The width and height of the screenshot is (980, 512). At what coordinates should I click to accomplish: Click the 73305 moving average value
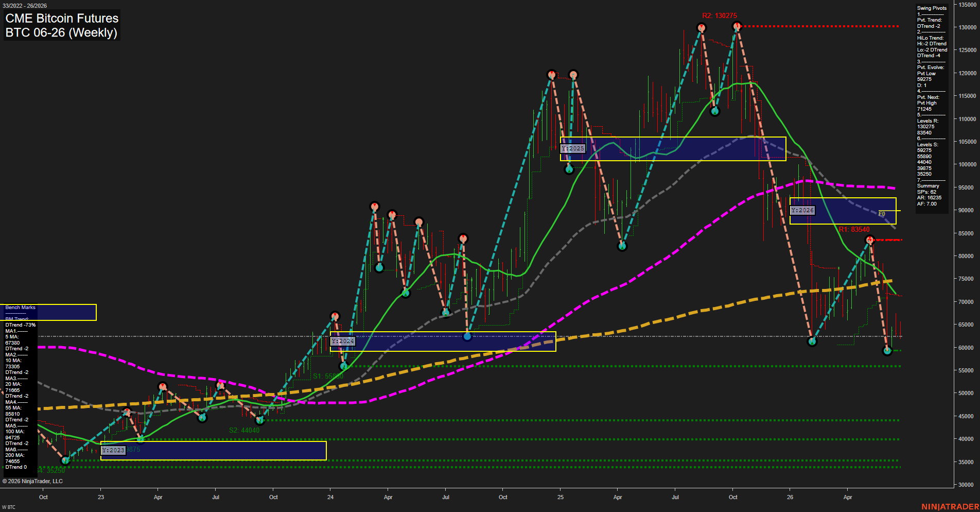pos(13,367)
